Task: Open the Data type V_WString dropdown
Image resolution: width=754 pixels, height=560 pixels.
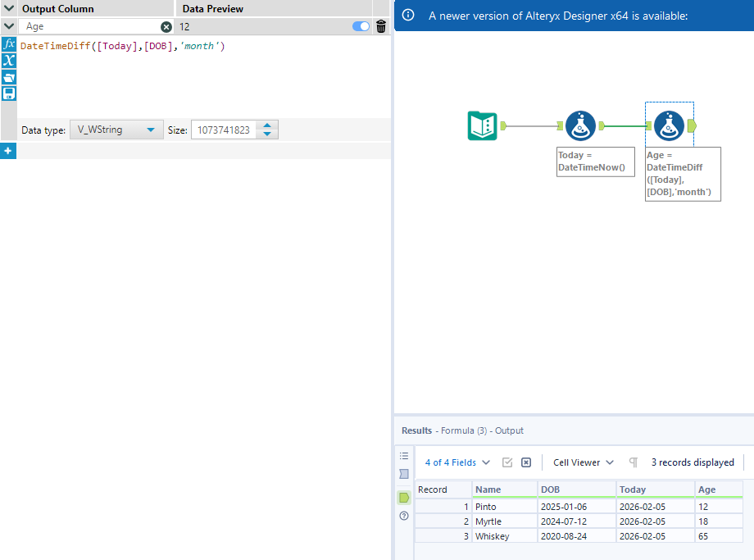Action: [x=116, y=130]
